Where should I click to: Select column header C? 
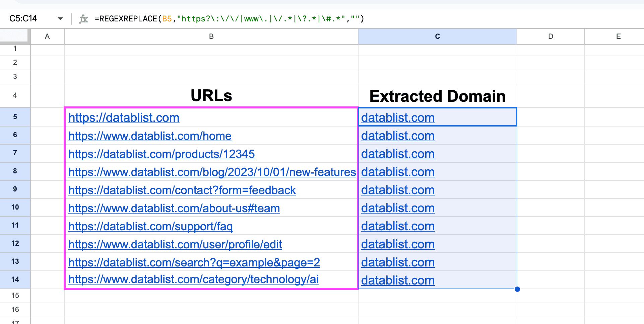point(437,36)
